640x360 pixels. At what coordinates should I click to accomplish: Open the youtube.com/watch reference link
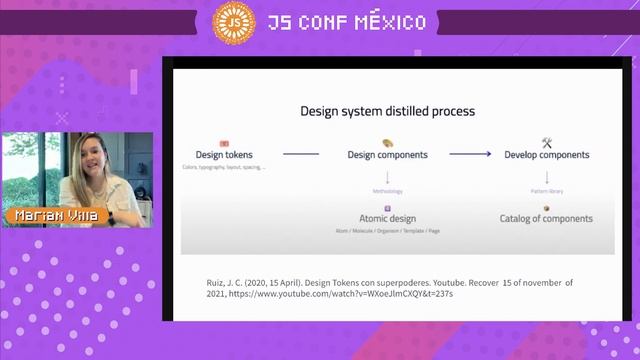341,294
